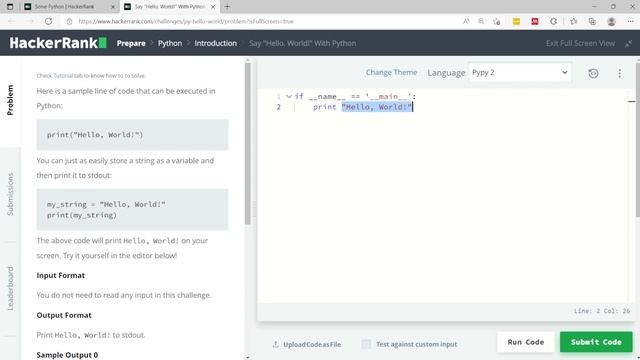Reload the page with browser refresh icon
This screenshot has width=640, height=360.
pyautogui.click(x=48, y=21)
